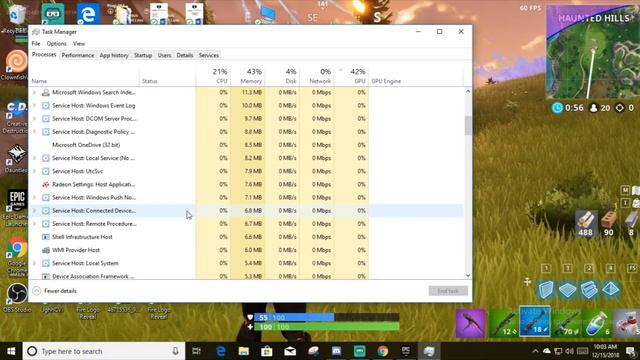Click the volume icon in system tray
Image resolution: width=640 pixels, height=360 pixels.
(570, 351)
